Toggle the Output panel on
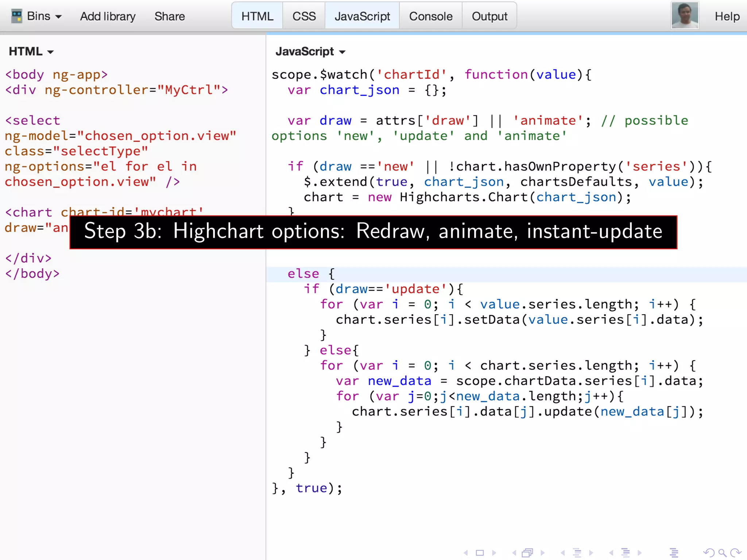747x560 pixels. tap(489, 16)
